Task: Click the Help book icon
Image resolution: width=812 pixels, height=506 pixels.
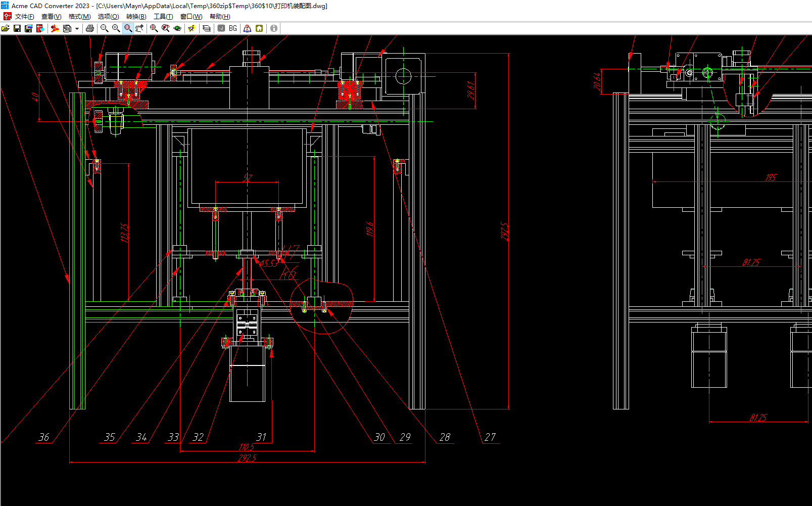Action: 247,28
